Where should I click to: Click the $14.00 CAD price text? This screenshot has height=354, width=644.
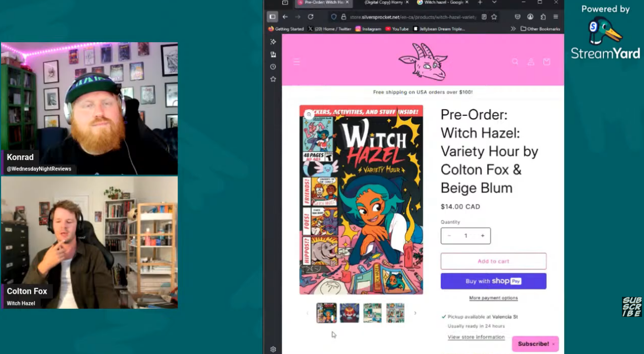tap(460, 207)
